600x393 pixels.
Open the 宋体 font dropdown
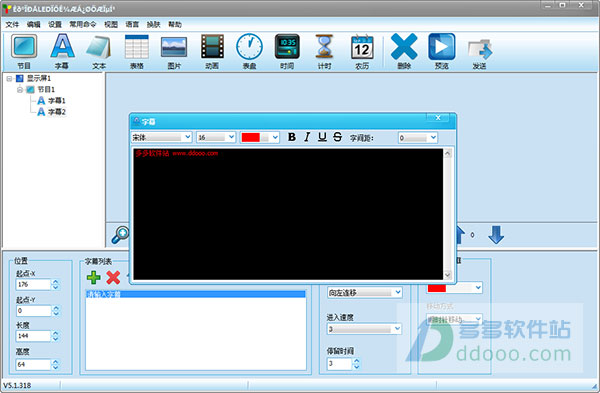click(x=161, y=137)
